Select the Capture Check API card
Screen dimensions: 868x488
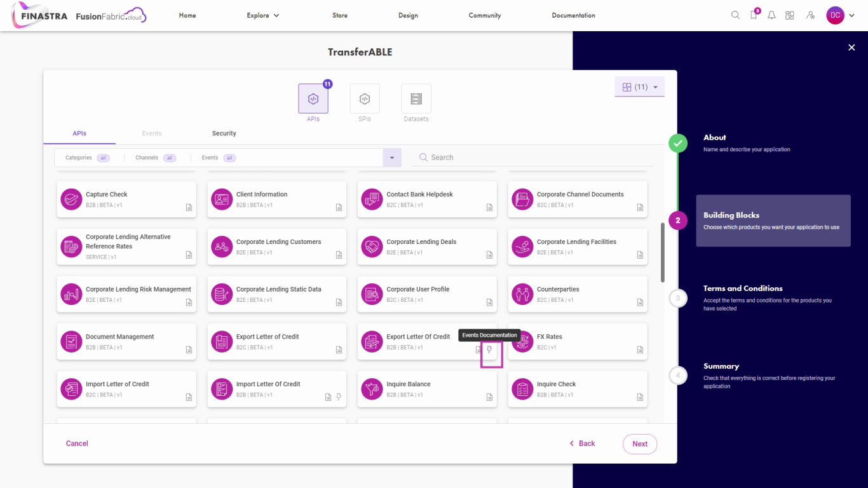click(x=126, y=200)
